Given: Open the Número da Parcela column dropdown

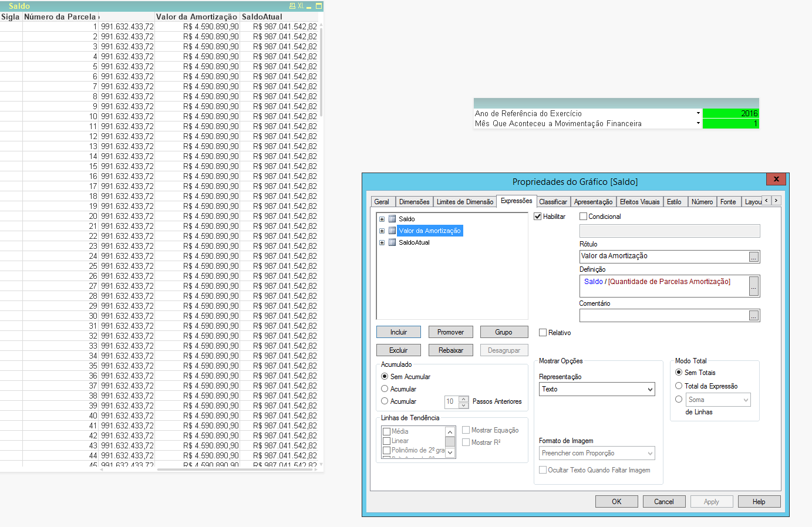Looking at the screenshot, I should [98, 17].
